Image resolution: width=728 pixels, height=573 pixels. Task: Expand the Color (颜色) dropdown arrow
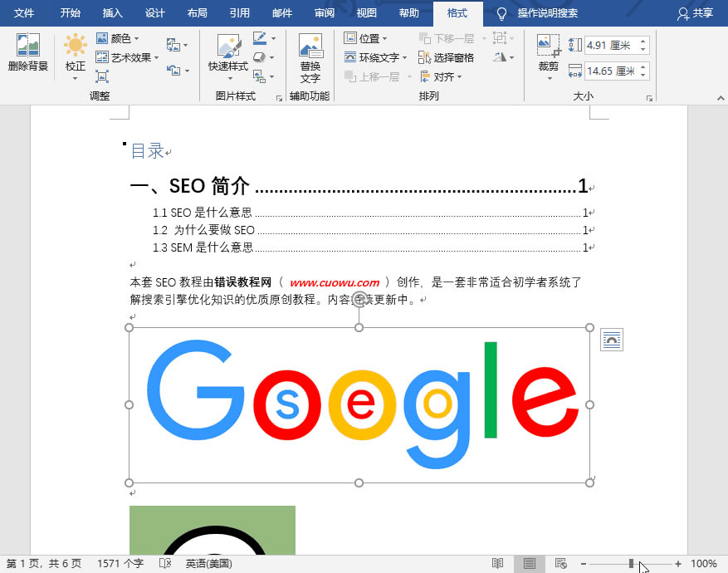136,38
